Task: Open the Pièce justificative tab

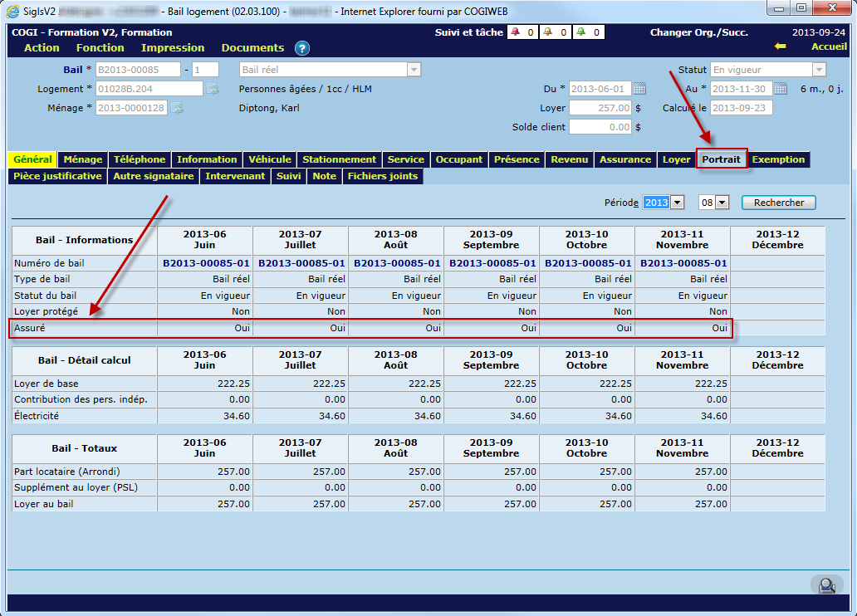Action: 58,176
